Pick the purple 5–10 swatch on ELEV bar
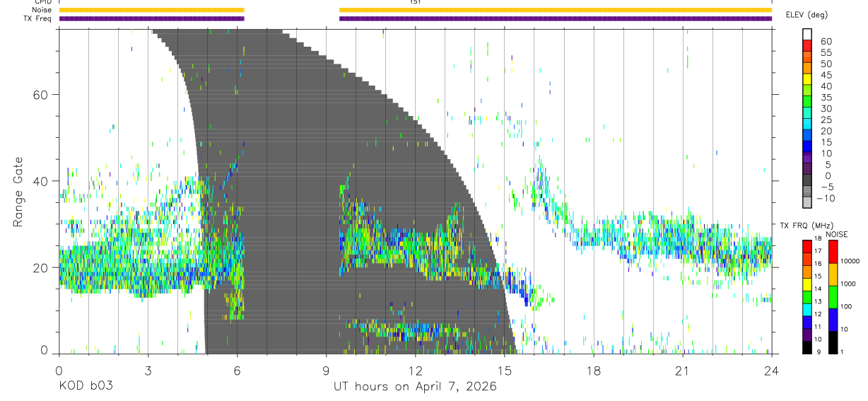This screenshot has height=401, width=868. 807,157
